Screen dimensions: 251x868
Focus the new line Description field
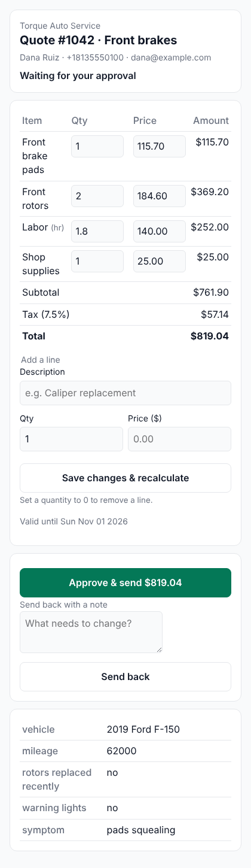125,393
